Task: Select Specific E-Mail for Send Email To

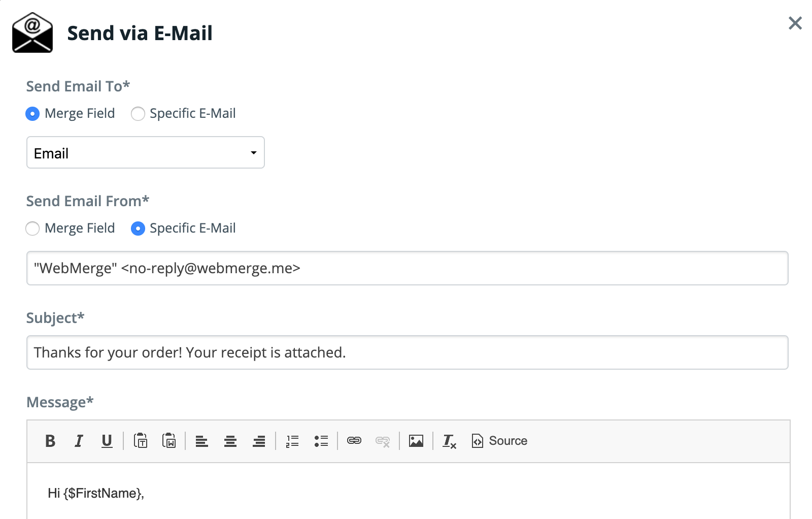Action: pyautogui.click(x=138, y=114)
